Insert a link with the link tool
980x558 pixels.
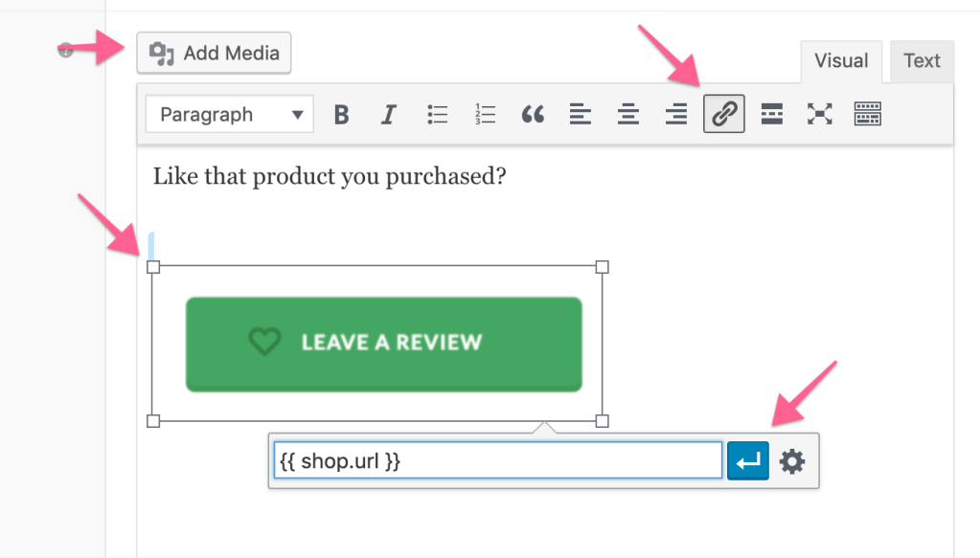(x=723, y=114)
